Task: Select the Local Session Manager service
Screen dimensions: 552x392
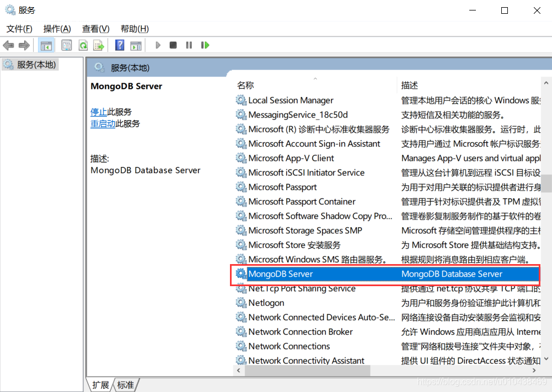Action: 387,100
